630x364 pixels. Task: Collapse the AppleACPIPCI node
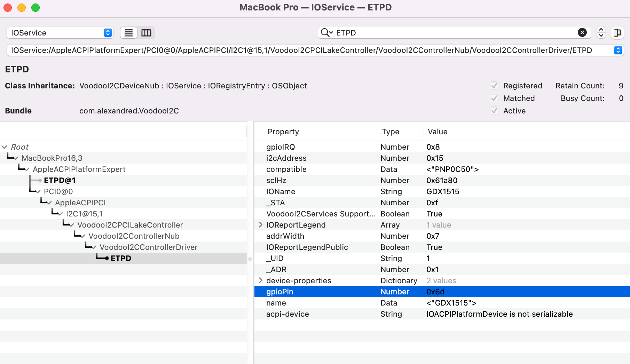(x=49, y=203)
